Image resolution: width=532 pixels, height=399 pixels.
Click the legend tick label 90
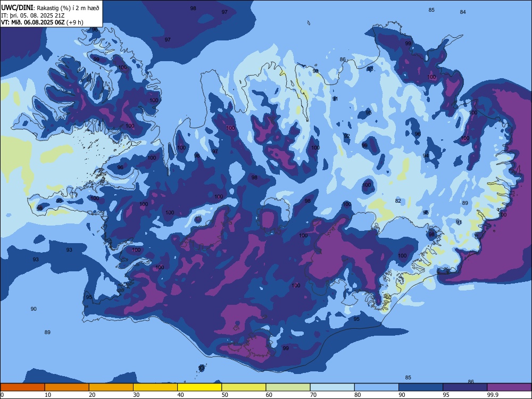click(402, 395)
